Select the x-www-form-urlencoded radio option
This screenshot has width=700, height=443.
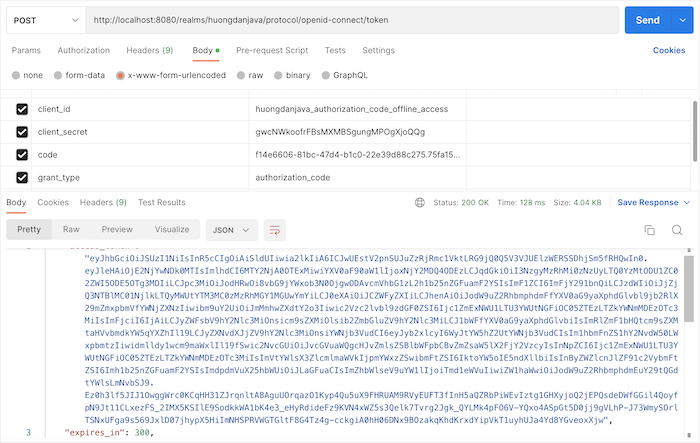pyautogui.click(x=120, y=75)
